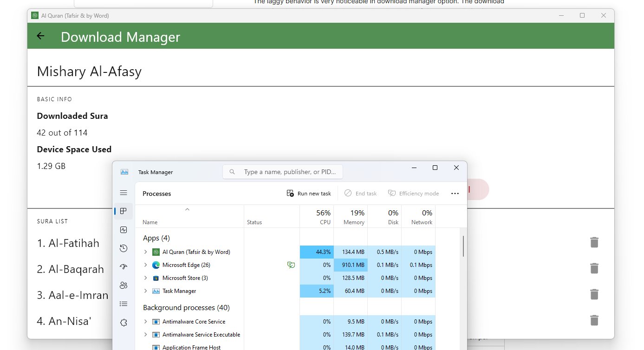644x350 pixels.
Task: Delete the Aal-e-Imran download
Action: [594, 294]
